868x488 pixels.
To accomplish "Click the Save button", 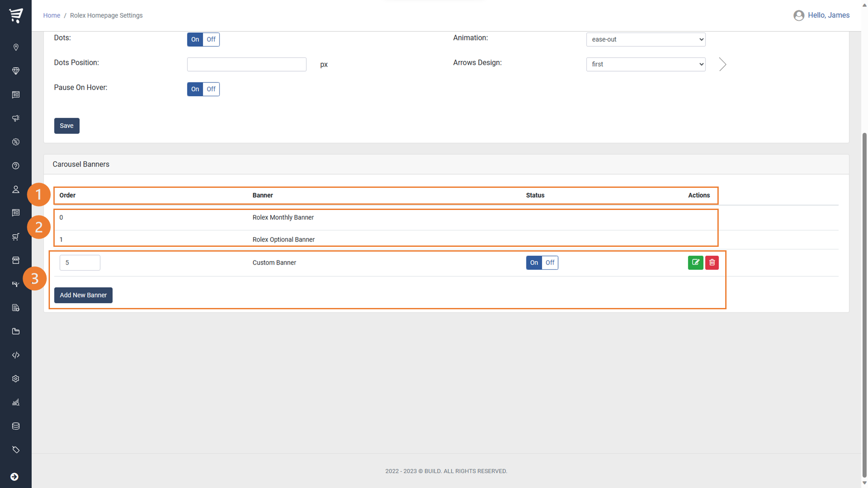I will pos(66,126).
